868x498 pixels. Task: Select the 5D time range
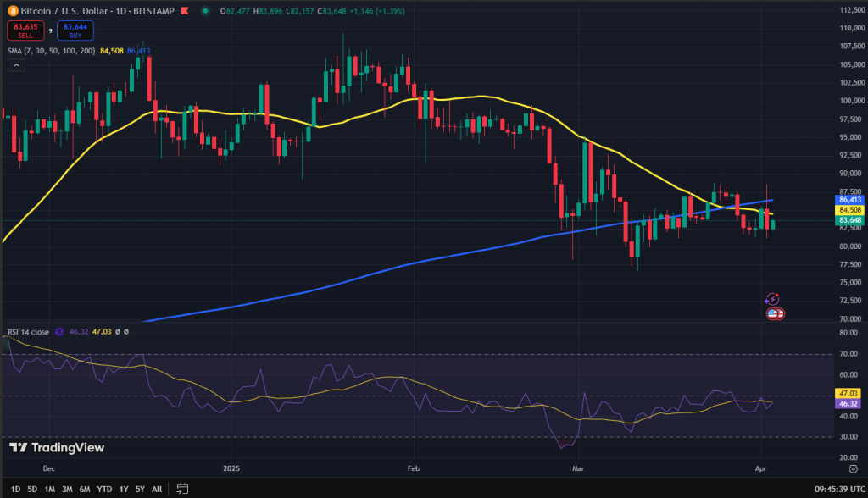point(32,490)
